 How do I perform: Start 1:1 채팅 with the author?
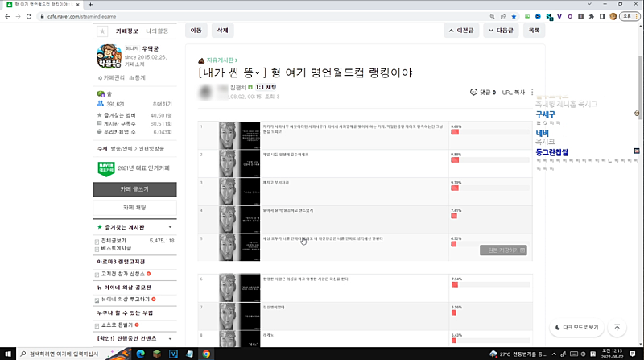coord(266,88)
